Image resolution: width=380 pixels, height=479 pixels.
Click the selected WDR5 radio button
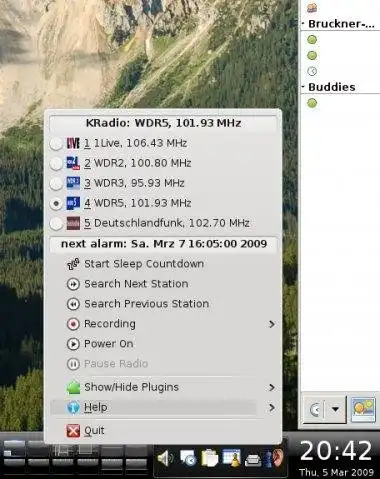pyautogui.click(x=56, y=204)
